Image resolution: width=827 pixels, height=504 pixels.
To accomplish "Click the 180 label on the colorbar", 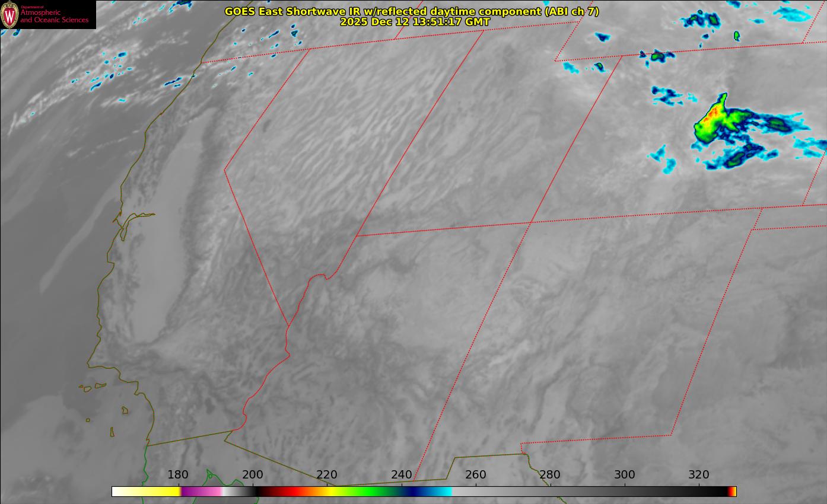I will 178,474.
